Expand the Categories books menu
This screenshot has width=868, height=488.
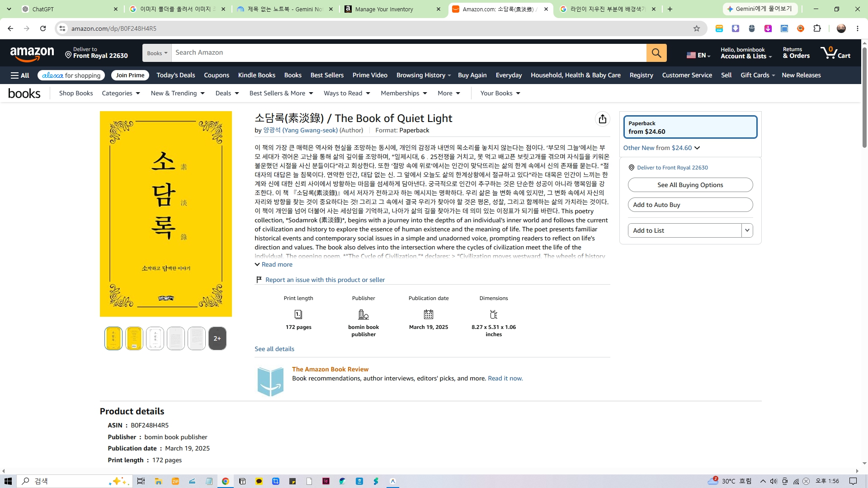pos(121,93)
